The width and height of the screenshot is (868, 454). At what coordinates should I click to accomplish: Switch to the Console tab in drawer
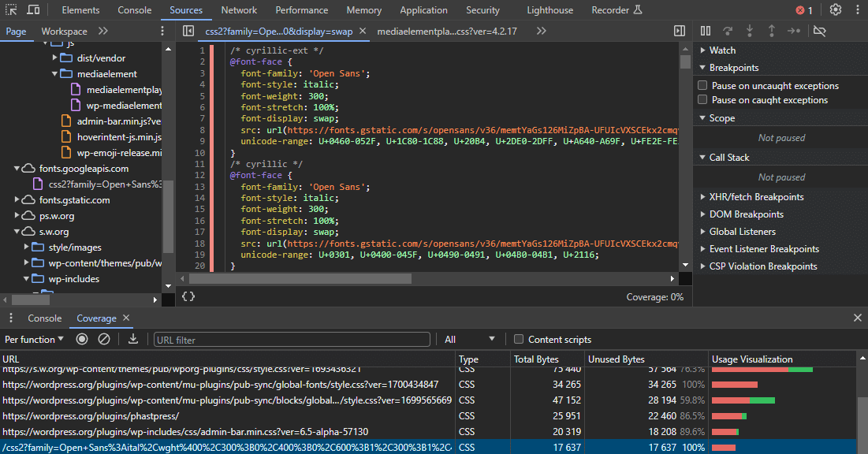[x=44, y=318]
